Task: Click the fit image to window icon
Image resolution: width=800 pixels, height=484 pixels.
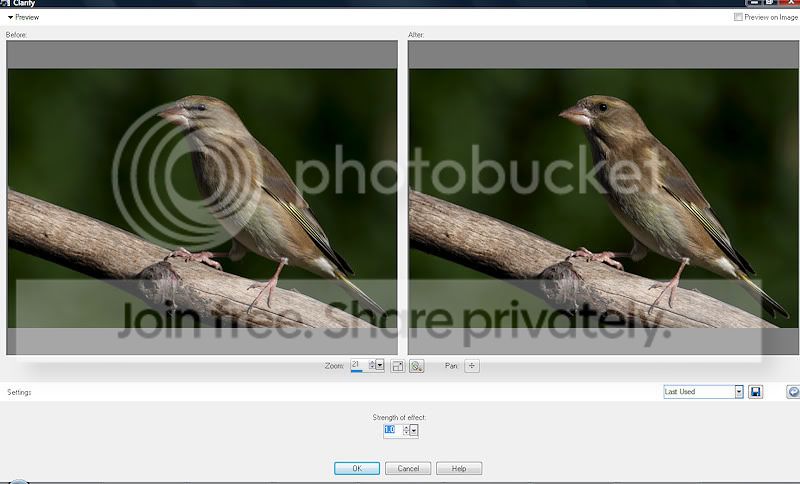Action: [x=397, y=366]
